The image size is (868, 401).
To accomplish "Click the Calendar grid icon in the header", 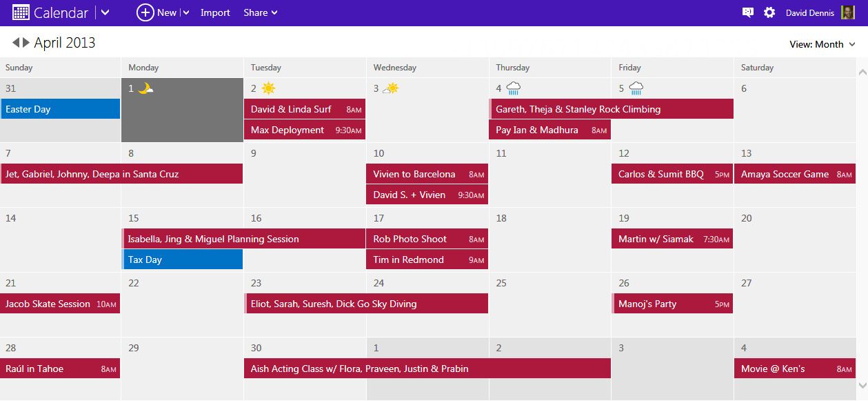I will pyautogui.click(x=22, y=12).
